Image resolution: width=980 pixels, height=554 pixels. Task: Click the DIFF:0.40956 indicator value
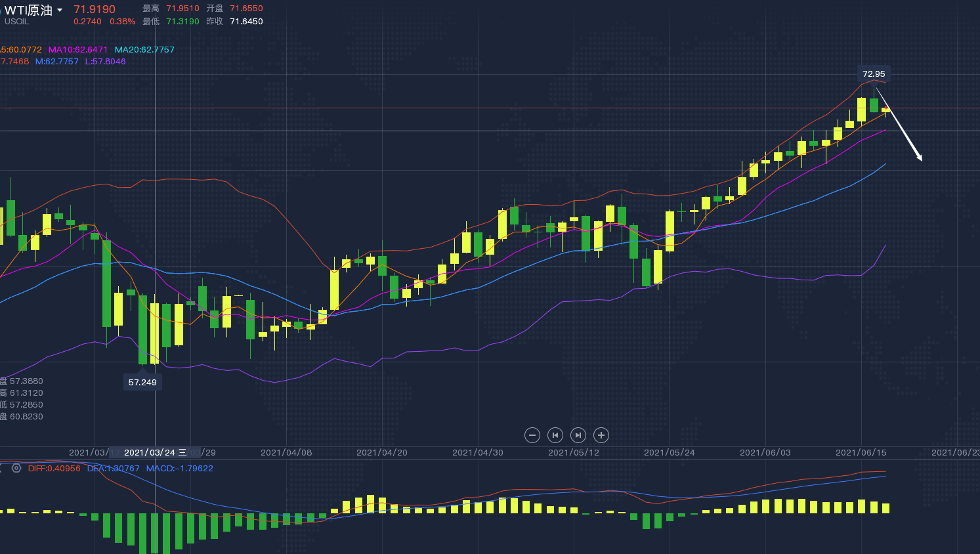point(54,469)
